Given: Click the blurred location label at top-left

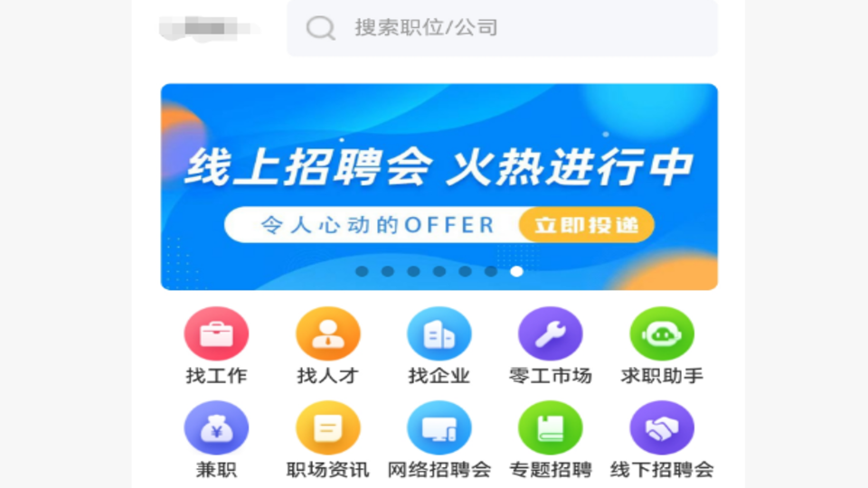Looking at the screenshot, I should pyautogui.click(x=208, y=28).
